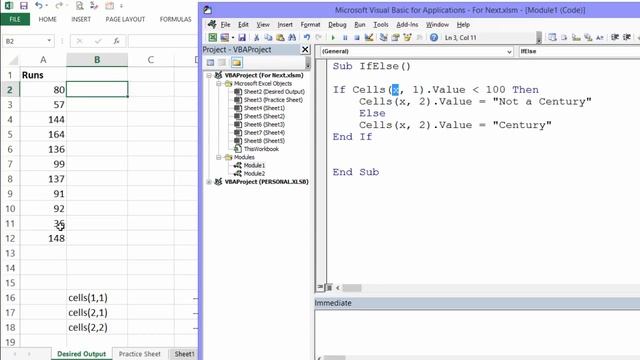Click the Customize Quick Access Toolbar arrow
The height and width of the screenshot is (360, 640).
[122, 6]
